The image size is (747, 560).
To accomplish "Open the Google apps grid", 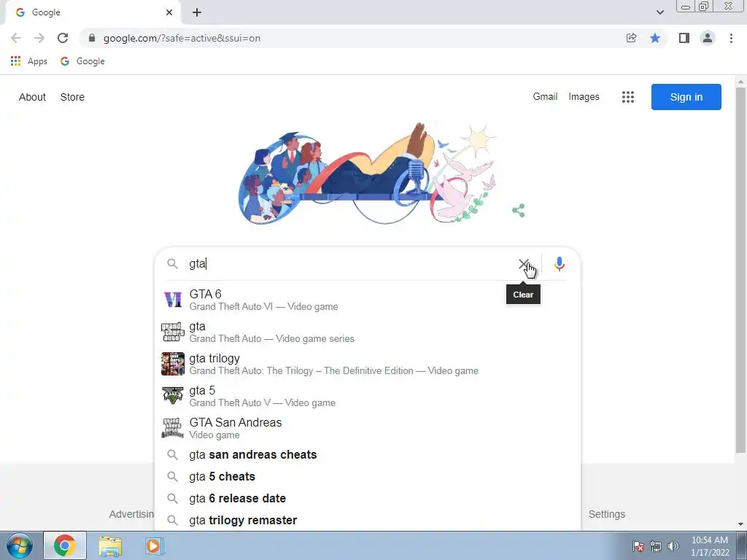I will 628,97.
